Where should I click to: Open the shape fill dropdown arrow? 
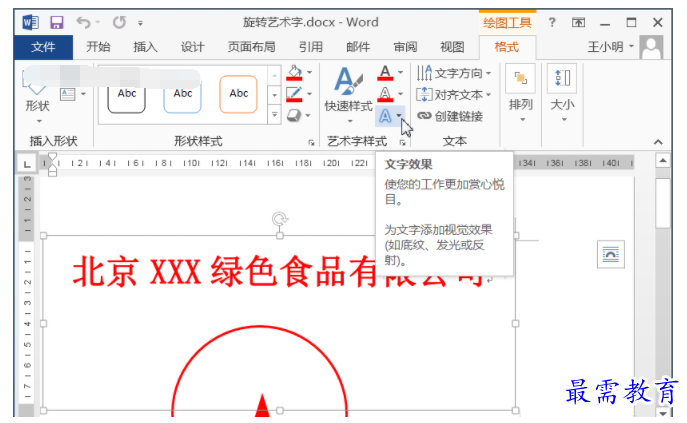[310, 72]
